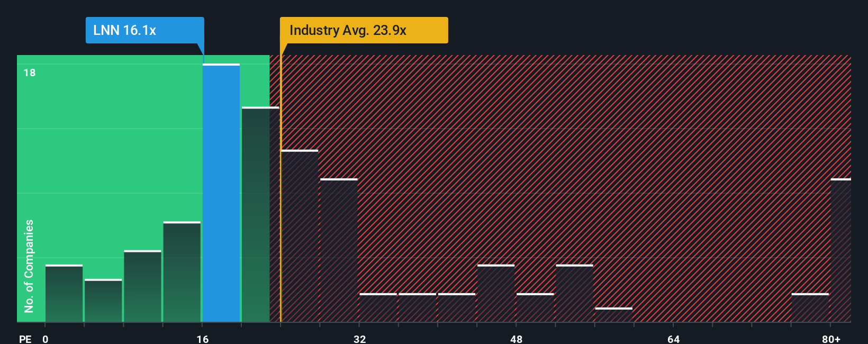The width and height of the screenshot is (868, 344).
Task: Select the highlighted blue LNN histogram bar
Action: point(221,193)
